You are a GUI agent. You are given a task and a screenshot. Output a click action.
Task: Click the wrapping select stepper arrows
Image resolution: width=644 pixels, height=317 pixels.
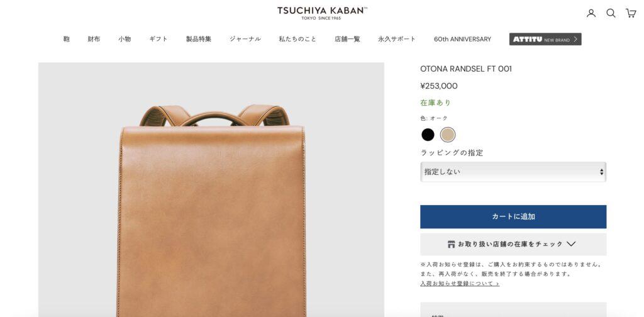tap(601, 172)
